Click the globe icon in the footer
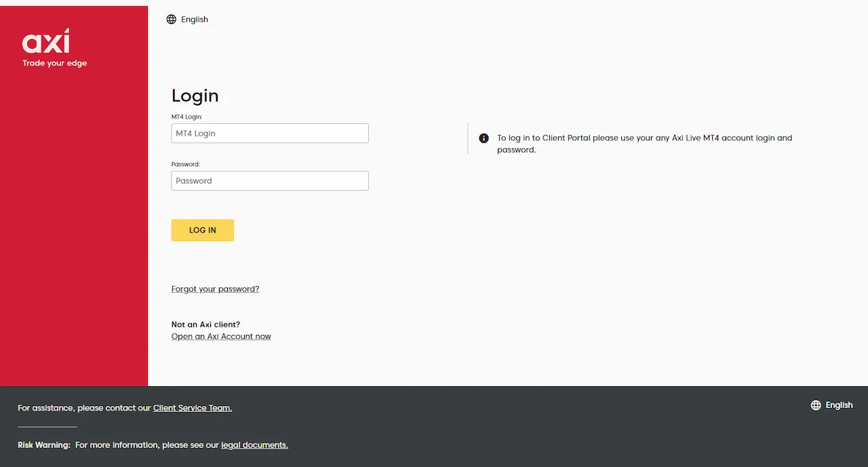The width and height of the screenshot is (868, 467). click(815, 405)
